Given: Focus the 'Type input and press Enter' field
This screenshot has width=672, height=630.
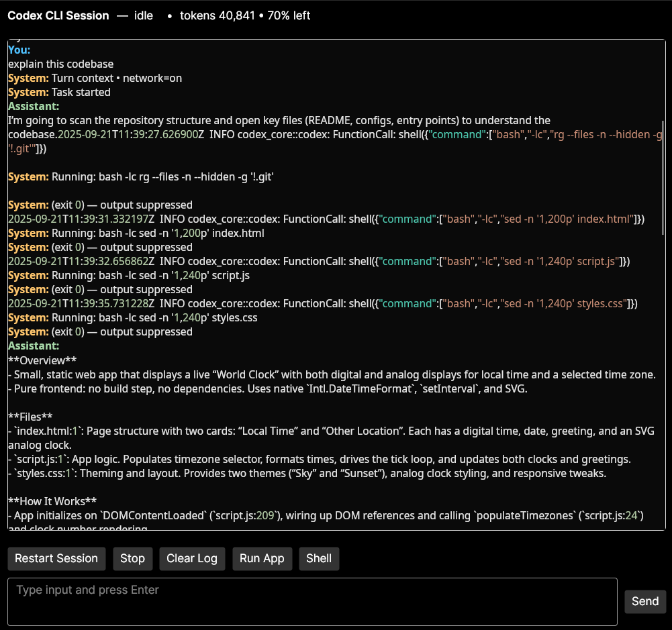Looking at the screenshot, I should tap(312, 602).
